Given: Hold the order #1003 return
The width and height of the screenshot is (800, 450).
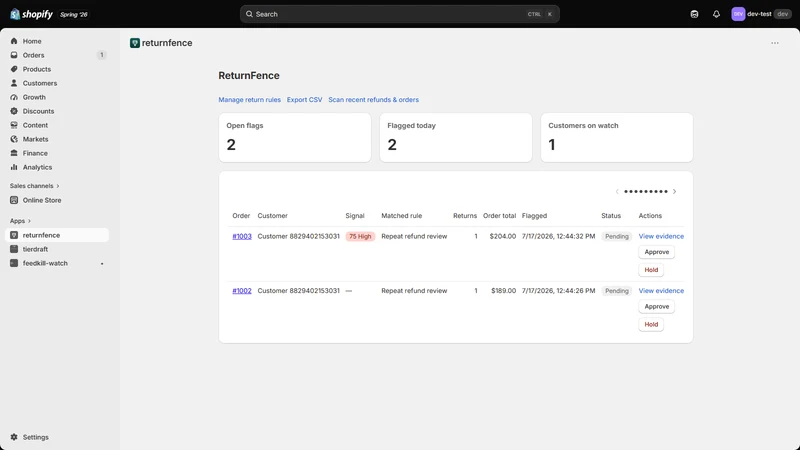Looking at the screenshot, I should coord(651,270).
